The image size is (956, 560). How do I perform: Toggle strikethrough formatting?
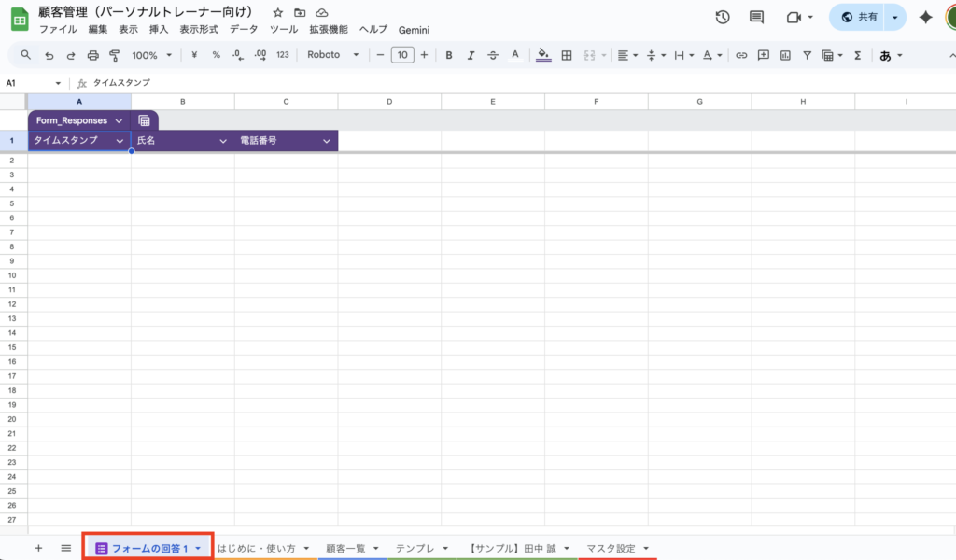[493, 55]
